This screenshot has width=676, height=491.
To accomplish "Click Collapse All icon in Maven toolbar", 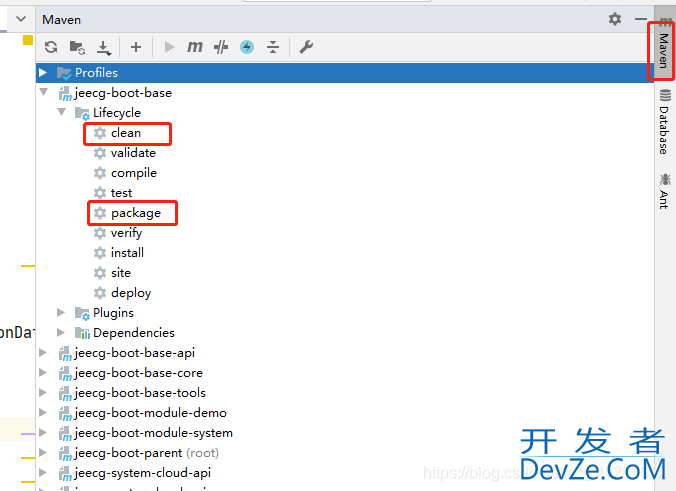I will [x=273, y=47].
